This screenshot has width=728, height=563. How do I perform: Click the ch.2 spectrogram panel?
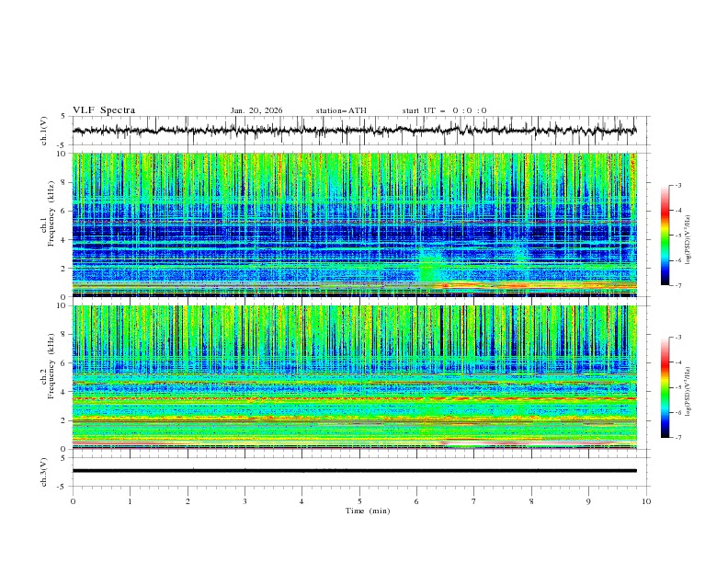pos(354,377)
